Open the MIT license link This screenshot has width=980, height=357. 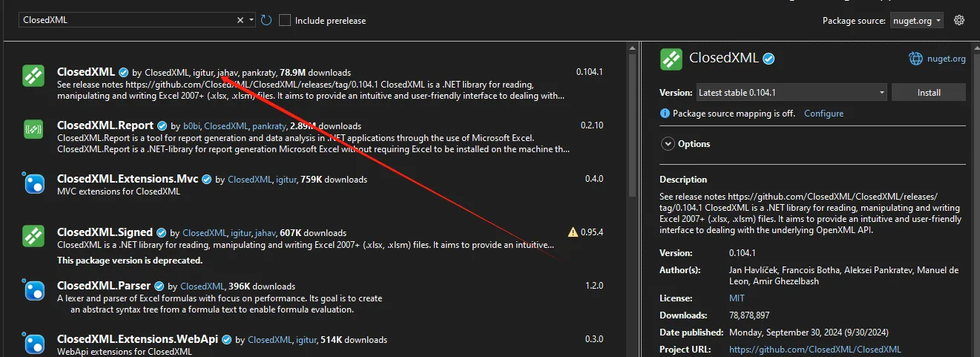point(737,298)
